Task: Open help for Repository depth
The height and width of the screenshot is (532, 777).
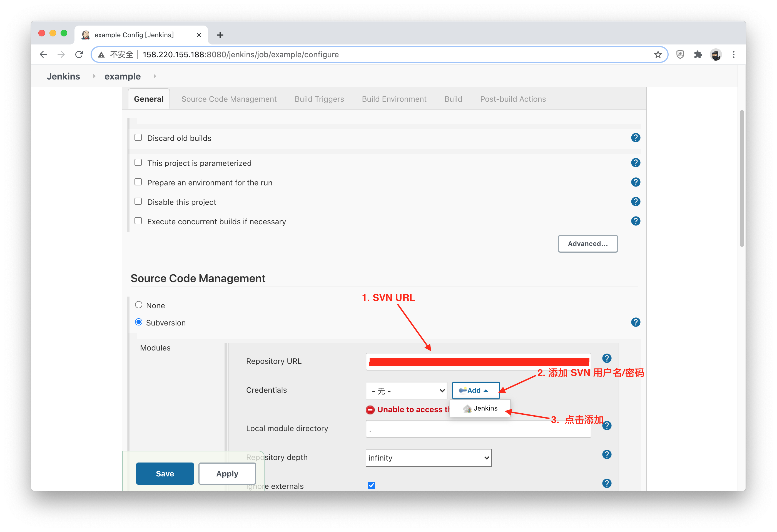Action: click(x=606, y=455)
